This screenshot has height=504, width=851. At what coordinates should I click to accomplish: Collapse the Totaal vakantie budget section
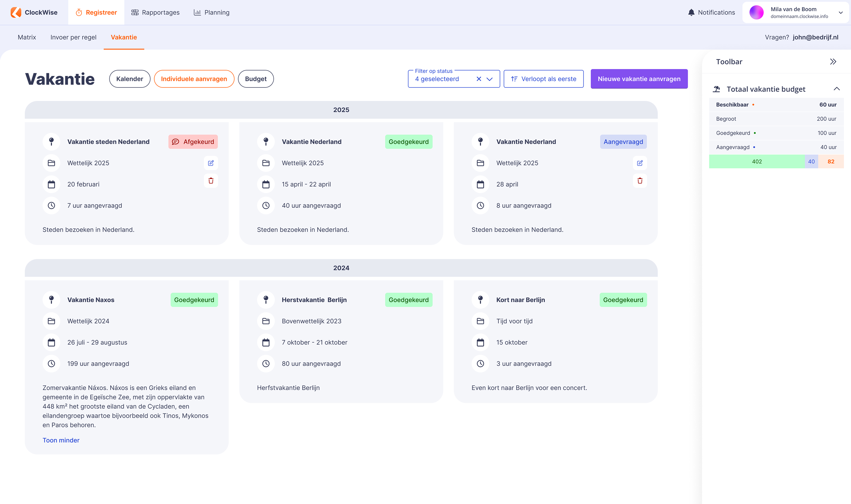tap(837, 89)
